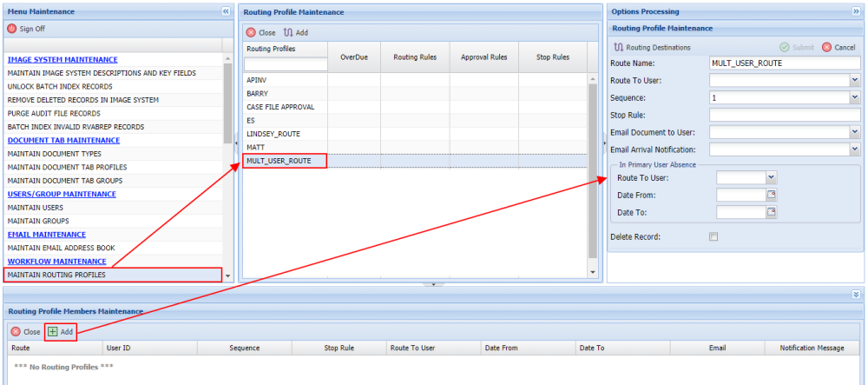This screenshot has width=868, height=385.
Task: Open USERS/GROUP MAINTENANCE link
Action: click(x=62, y=194)
